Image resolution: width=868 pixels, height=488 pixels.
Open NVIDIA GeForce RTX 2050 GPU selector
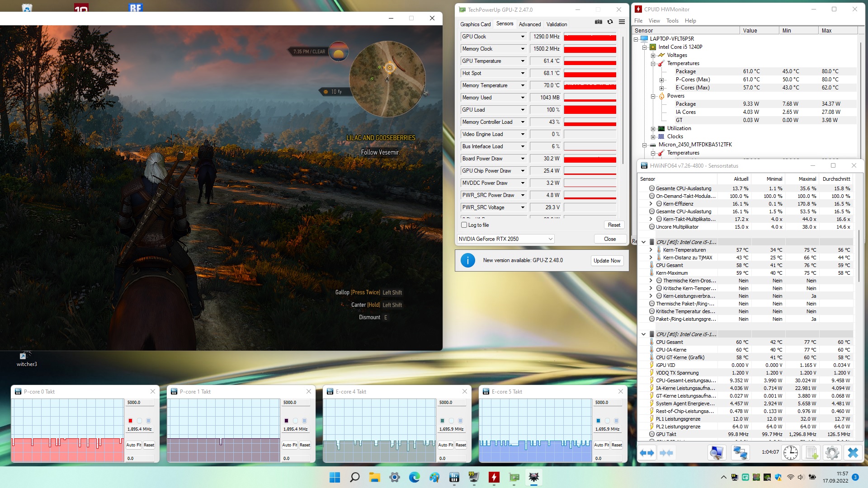pyautogui.click(x=505, y=239)
